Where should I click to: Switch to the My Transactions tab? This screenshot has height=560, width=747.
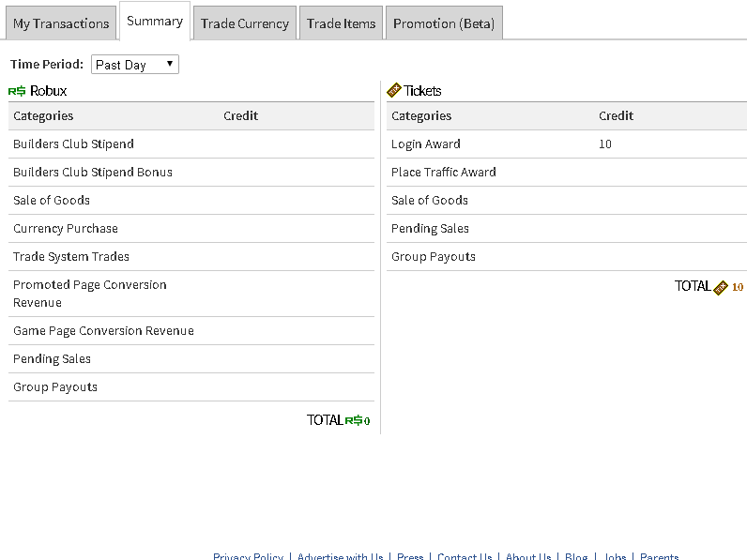pyautogui.click(x=61, y=23)
